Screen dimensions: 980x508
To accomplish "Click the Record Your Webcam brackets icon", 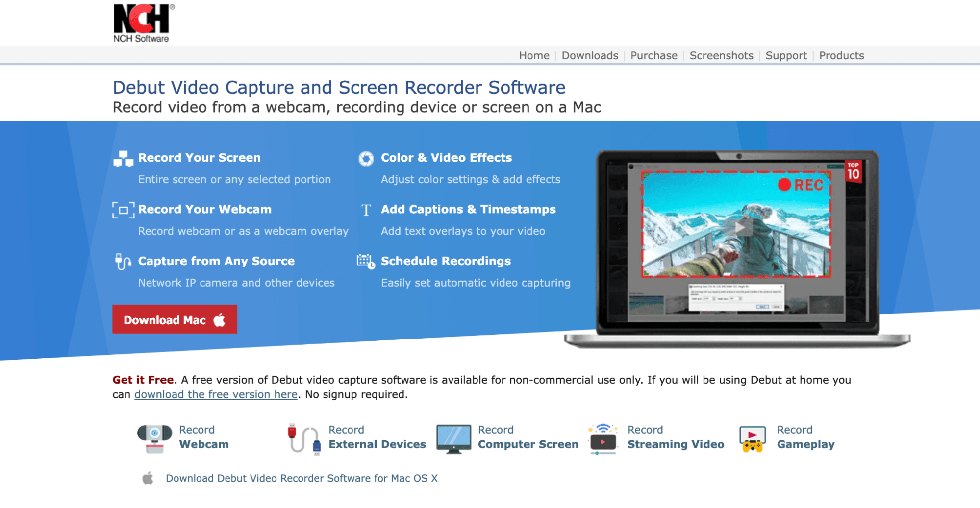I will point(122,210).
